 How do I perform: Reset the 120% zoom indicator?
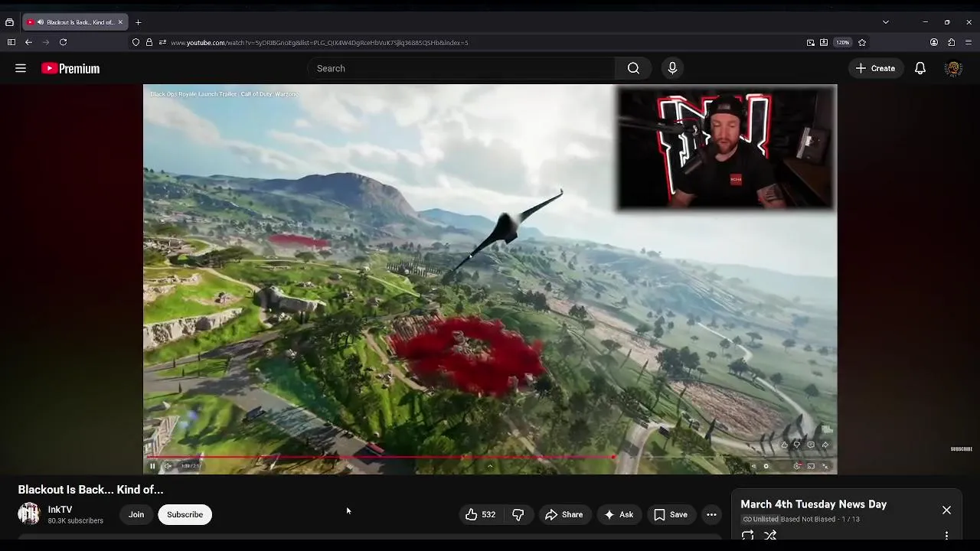coord(843,42)
